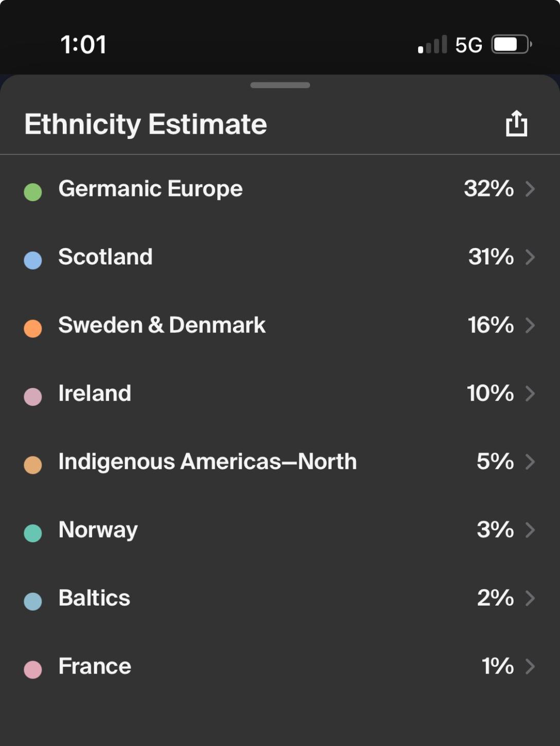
Task: Select the orange Sweden & Denmark dot
Action: tap(33, 328)
